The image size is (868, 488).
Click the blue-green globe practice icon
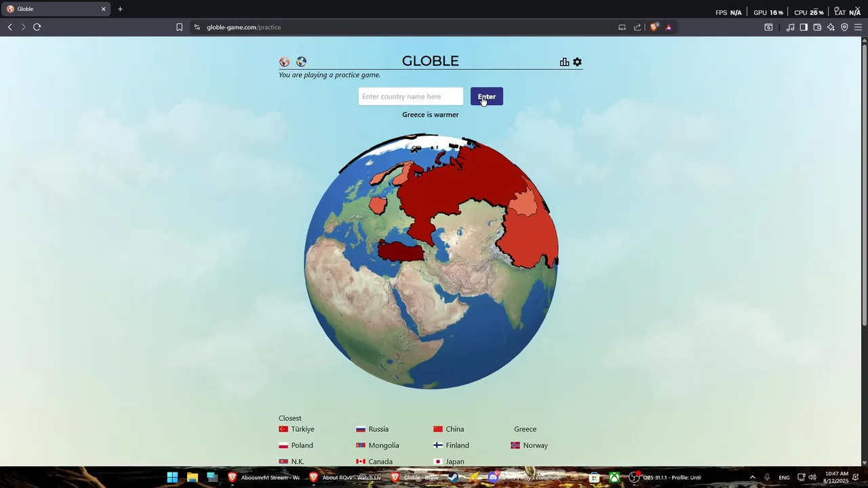(301, 62)
